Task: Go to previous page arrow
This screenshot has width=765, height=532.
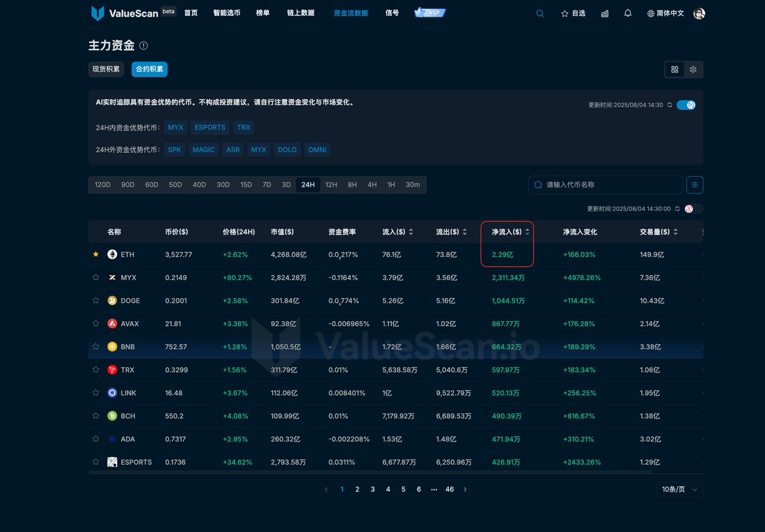Action: [326, 489]
